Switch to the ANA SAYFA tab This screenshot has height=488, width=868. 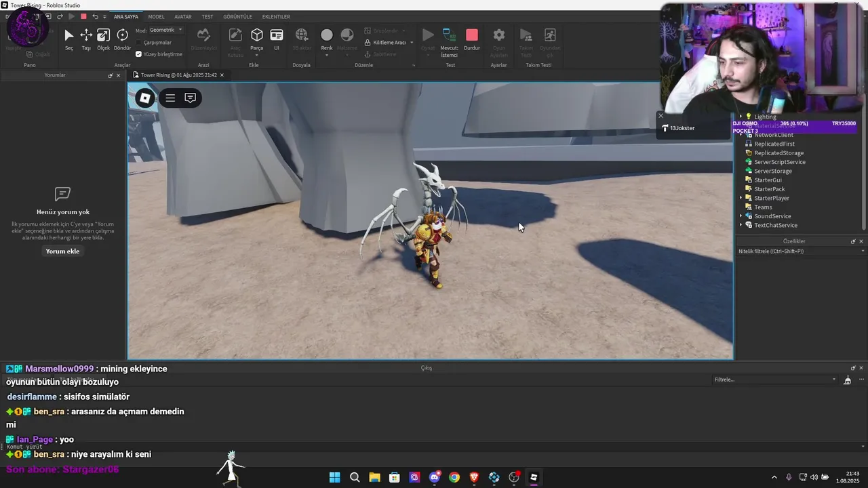[x=126, y=17]
